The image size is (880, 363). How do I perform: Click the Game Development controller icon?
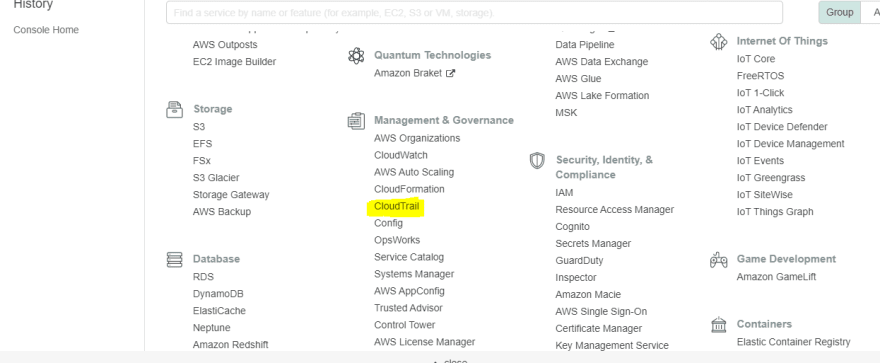[x=718, y=260]
